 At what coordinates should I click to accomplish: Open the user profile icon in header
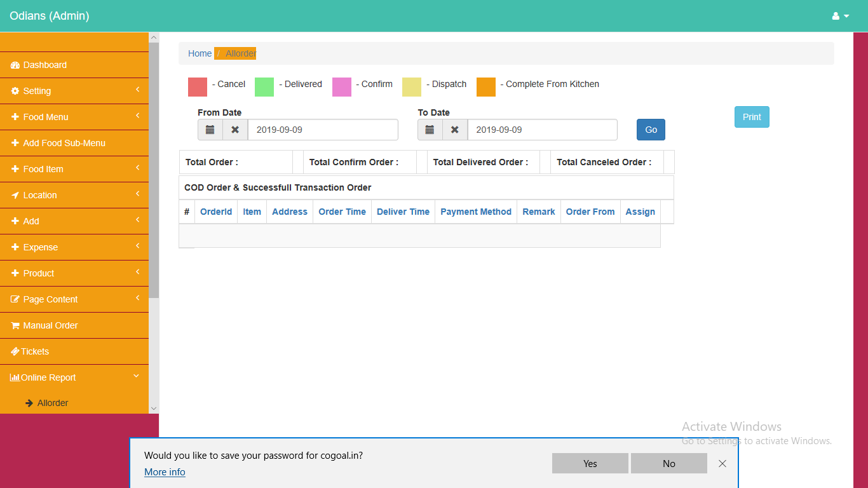point(840,16)
